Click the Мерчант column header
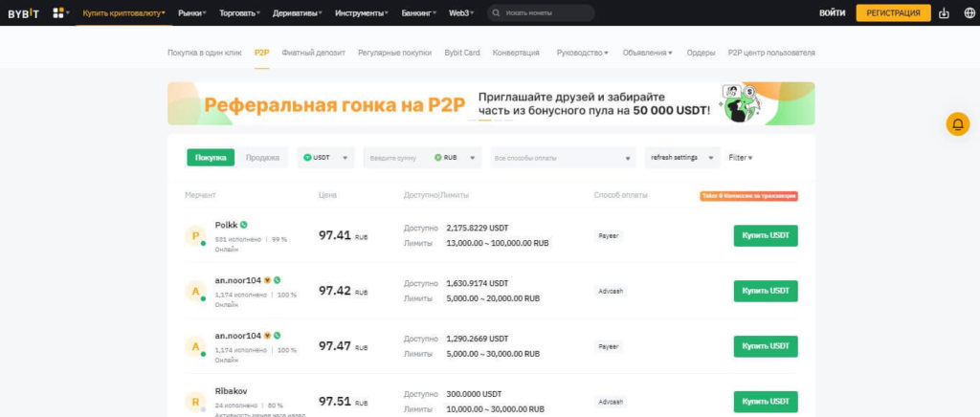This screenshot has width=980, height=417. (200, 195)
